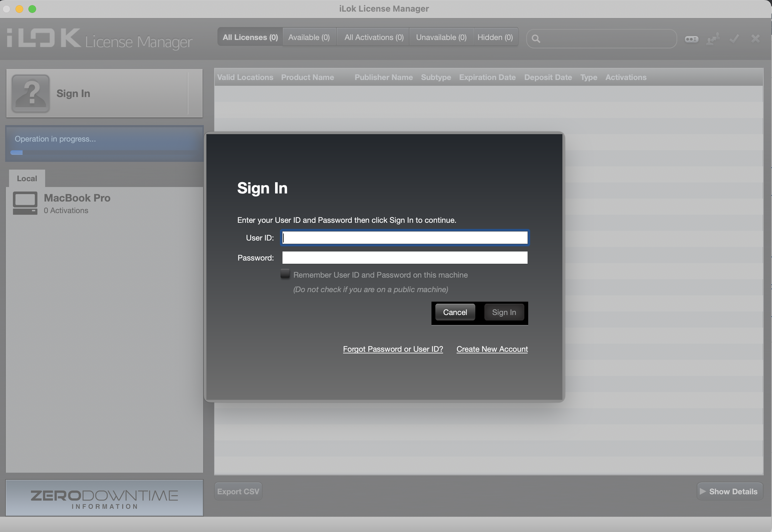Select the MacBook Pro location name
This screenshot has width=772, height=532.
click(x=77, y=198)
